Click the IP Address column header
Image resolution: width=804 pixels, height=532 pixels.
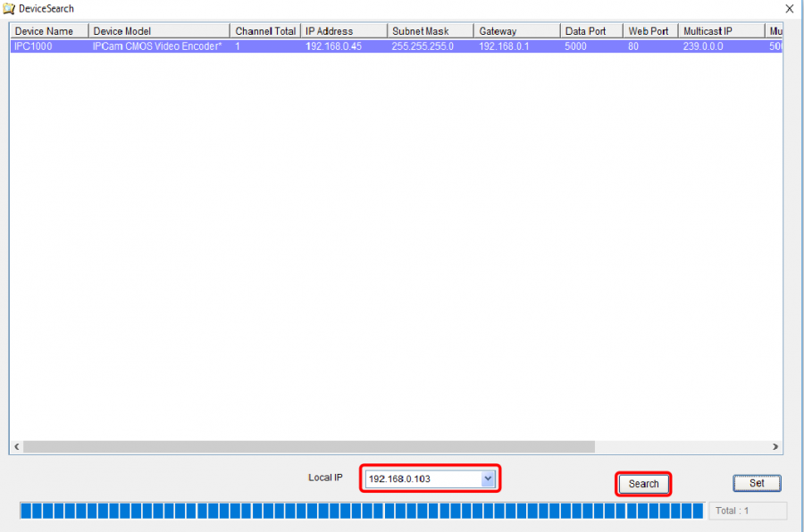click(342, 31)
